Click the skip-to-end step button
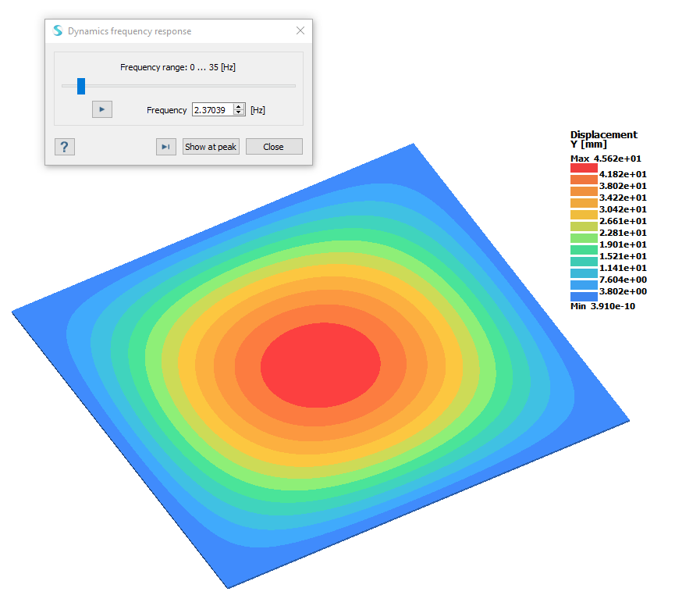This screenshot has width=700, height=606. pos(165,147)
